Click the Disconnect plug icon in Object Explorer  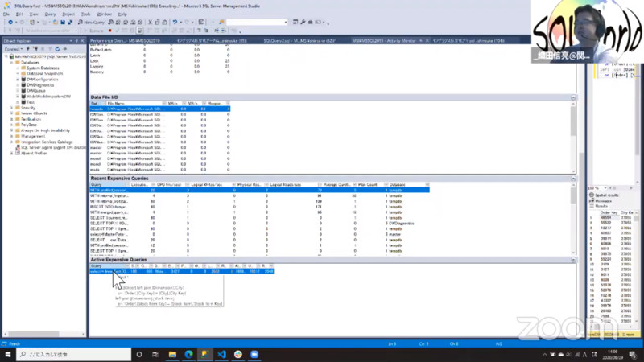35,49
